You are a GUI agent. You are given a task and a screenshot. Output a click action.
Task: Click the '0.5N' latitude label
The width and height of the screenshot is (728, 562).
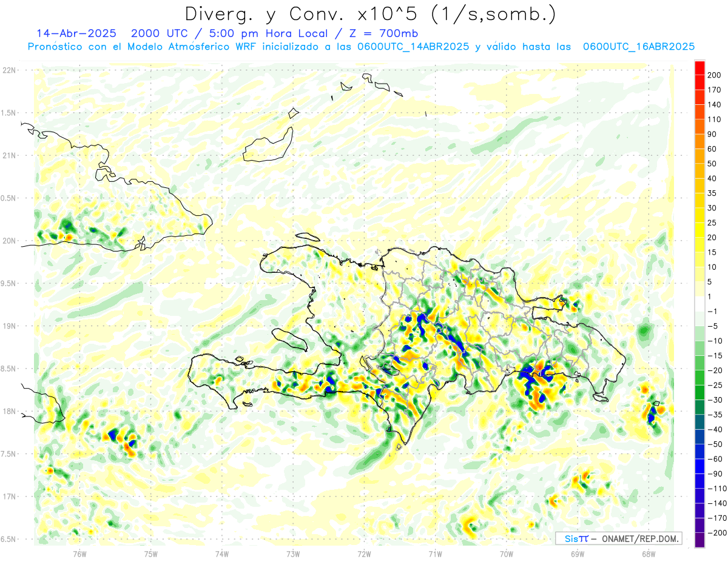pos(8,198)
